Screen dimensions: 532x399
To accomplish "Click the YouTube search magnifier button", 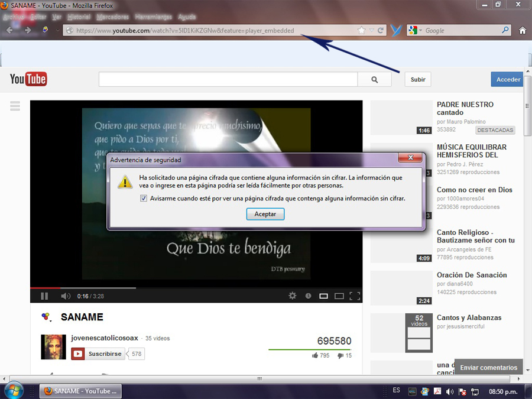I will [x=375, y=79].
